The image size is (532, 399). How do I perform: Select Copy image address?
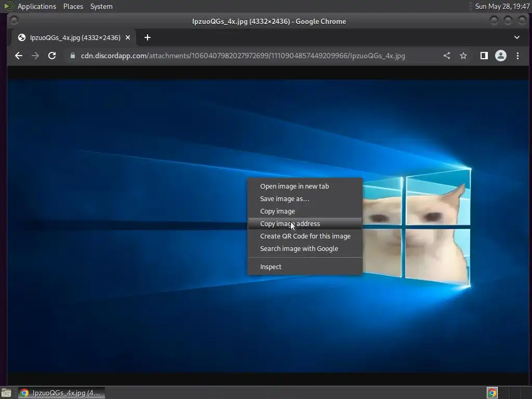304,223
